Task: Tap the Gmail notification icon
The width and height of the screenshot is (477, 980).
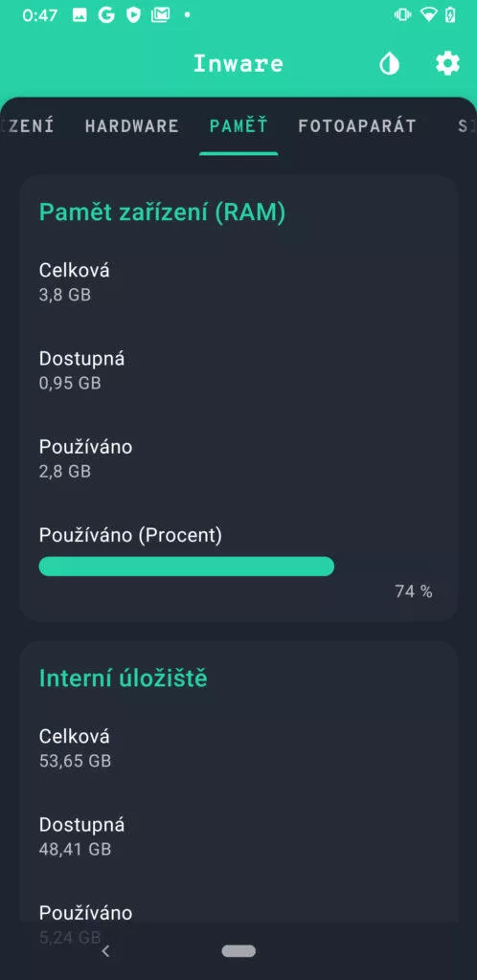Action: pyautogui.click(x=161, y=15)
